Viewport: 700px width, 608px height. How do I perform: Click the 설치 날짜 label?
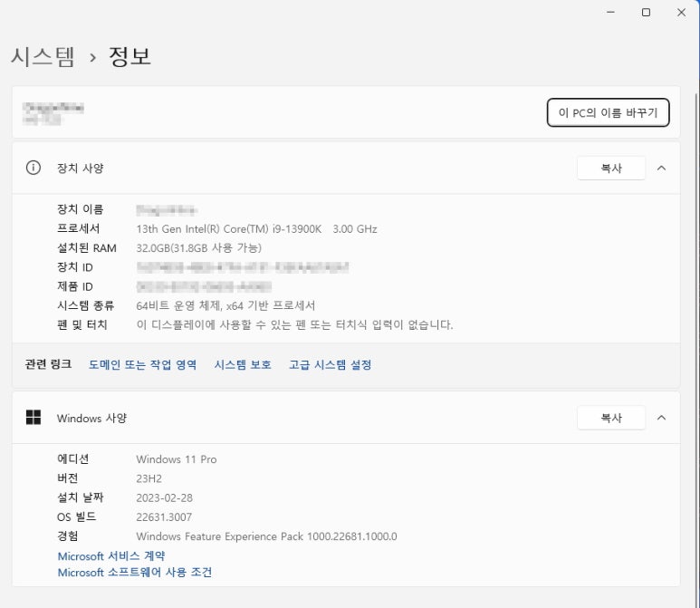click(81, 497)
